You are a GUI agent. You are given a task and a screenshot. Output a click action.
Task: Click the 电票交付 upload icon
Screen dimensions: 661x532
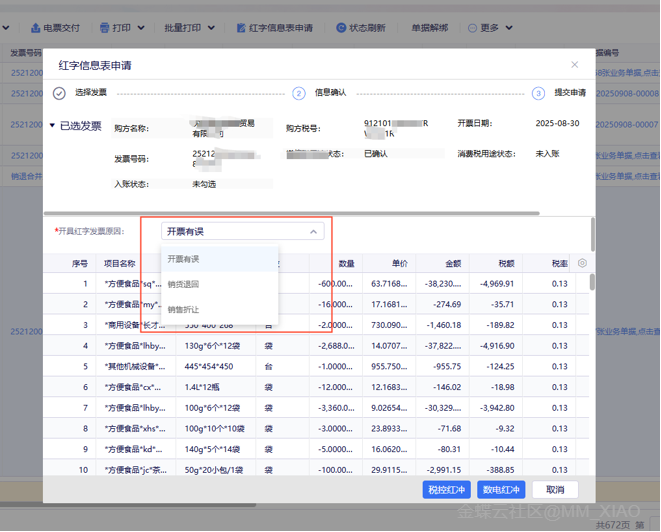(35, 28)
